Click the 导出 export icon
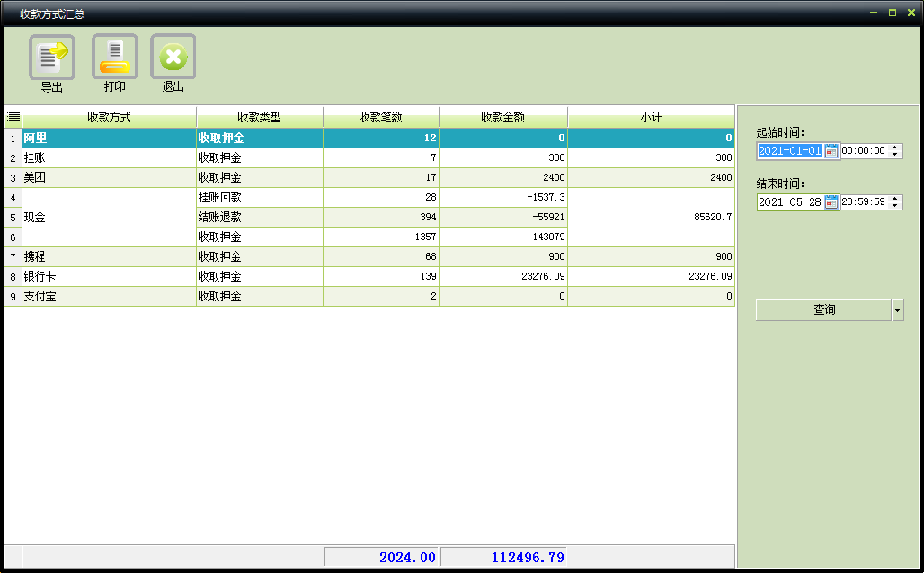The image size is (924, 573). coord(51,58)
